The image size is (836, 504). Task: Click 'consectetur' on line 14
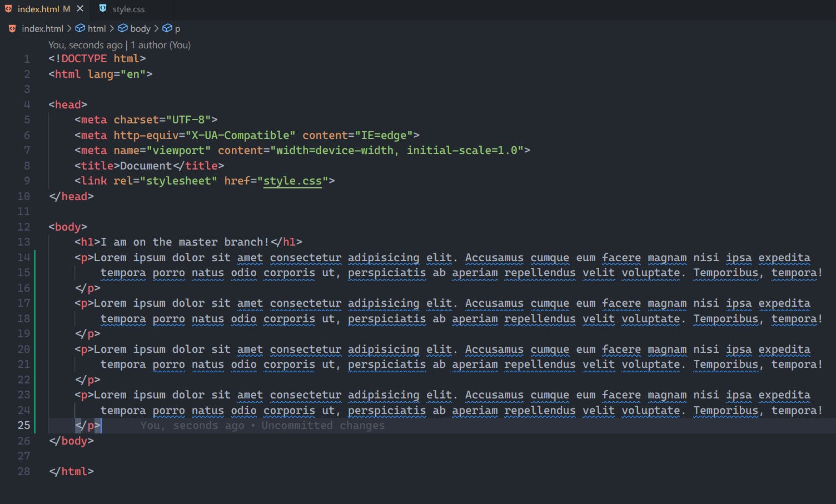tap(306, 257)
